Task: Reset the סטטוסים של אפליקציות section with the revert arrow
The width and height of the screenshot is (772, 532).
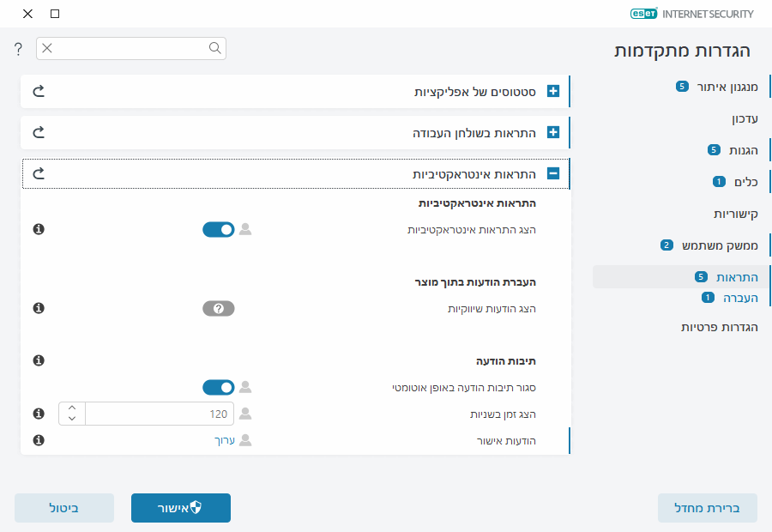Action: [x=39, y=91]
